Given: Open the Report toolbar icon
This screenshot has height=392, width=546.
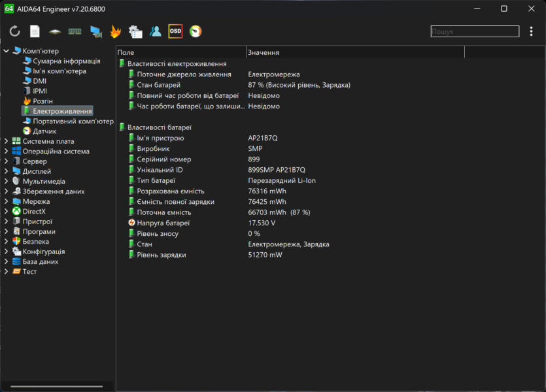Looking at the screenshot, I should click(35, 31).
